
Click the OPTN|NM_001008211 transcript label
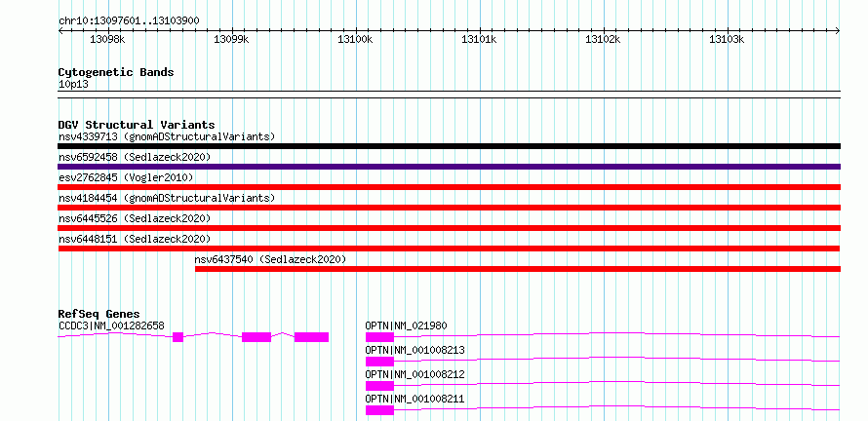(x=415, y=399)
